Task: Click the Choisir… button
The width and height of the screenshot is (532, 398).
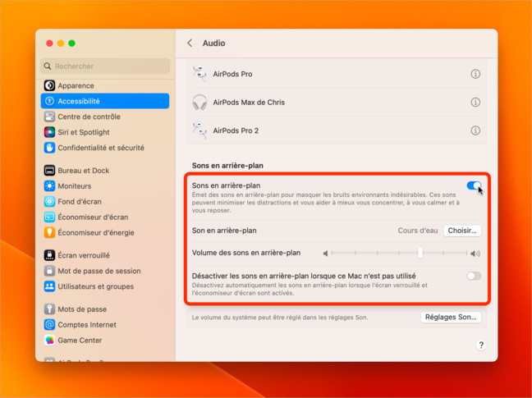Action: (462, 231)
